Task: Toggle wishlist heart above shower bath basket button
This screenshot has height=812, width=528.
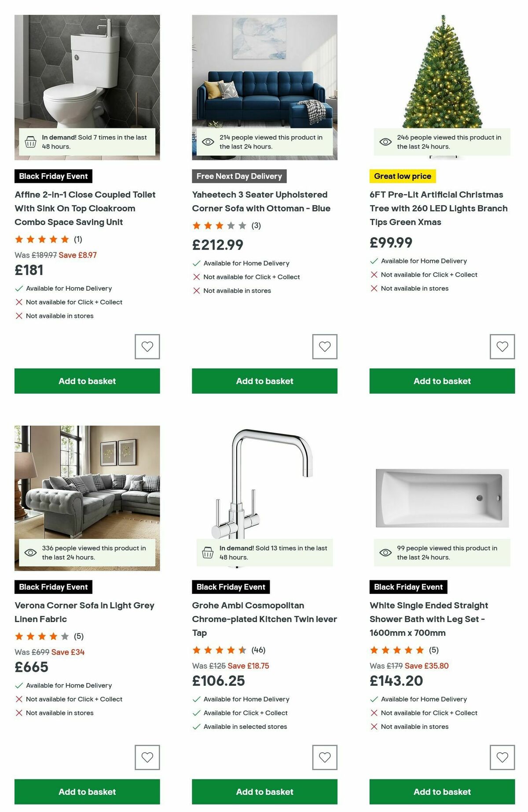Action: 502,757
